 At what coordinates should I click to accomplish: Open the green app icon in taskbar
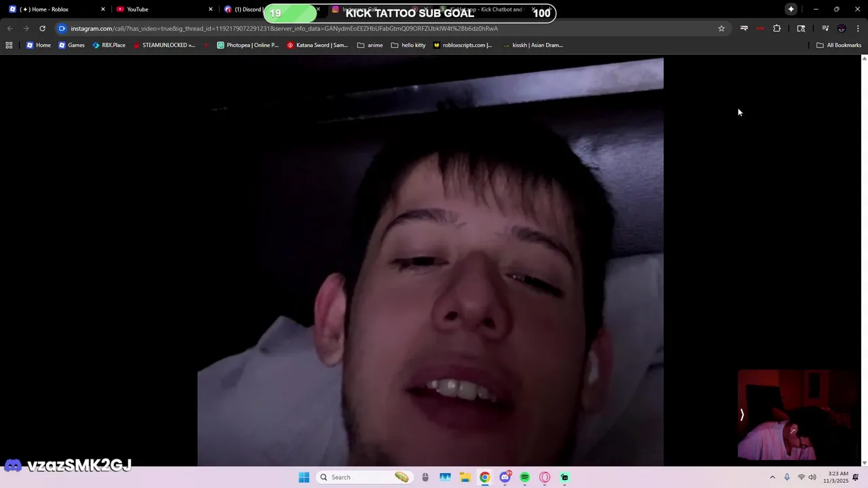(x=565, y=477)
